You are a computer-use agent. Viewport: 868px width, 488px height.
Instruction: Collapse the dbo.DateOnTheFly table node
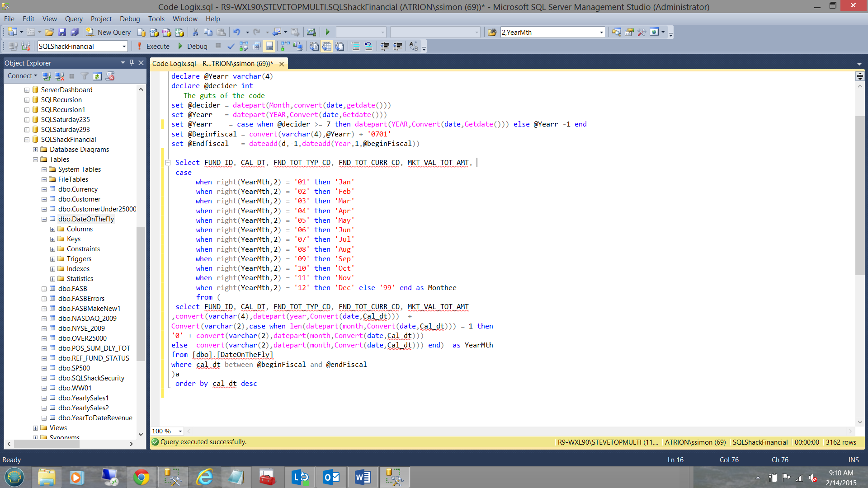click(x=44, y=219)
